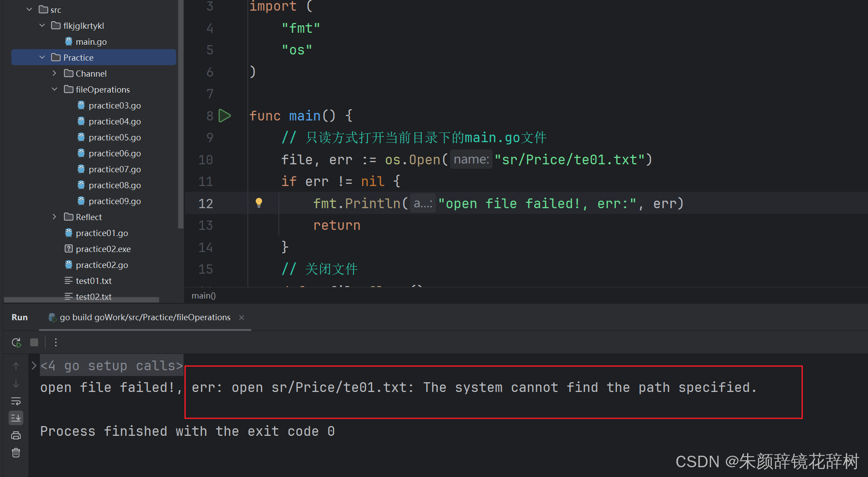The height and width of the screenshot is (477, 868).
Task: Select the go build fileOperations run tab
Action: [145, 318]
